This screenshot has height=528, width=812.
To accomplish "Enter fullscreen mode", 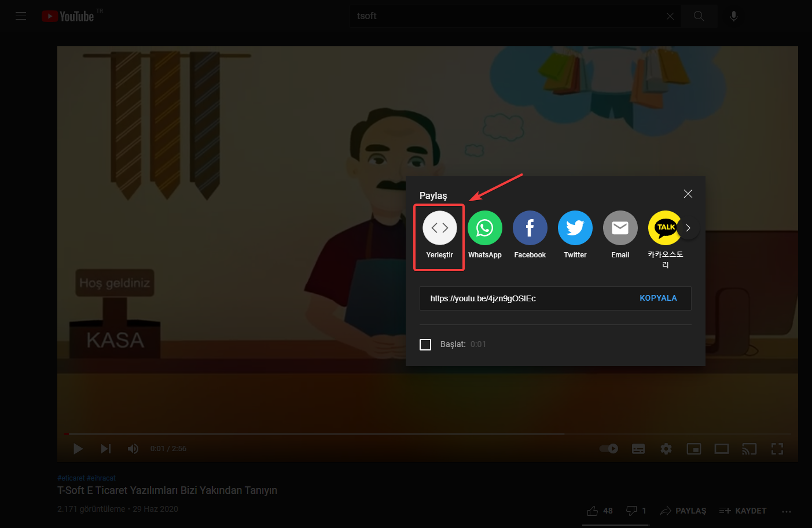I will pyautogui.click(x=777, y=449).
